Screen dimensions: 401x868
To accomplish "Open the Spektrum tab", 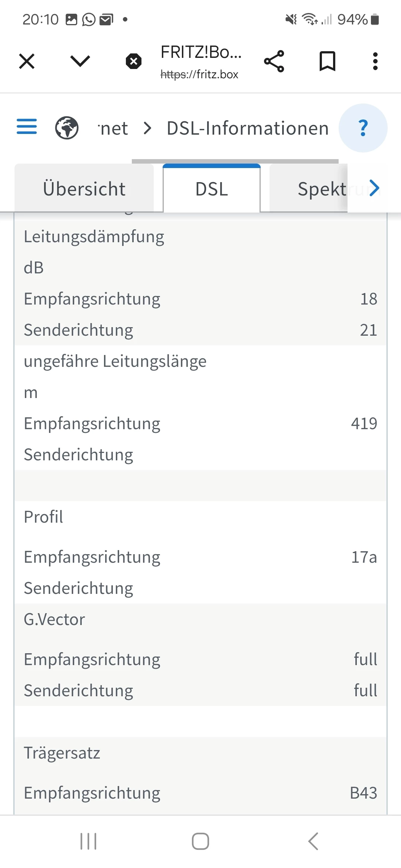I will 322,189.
